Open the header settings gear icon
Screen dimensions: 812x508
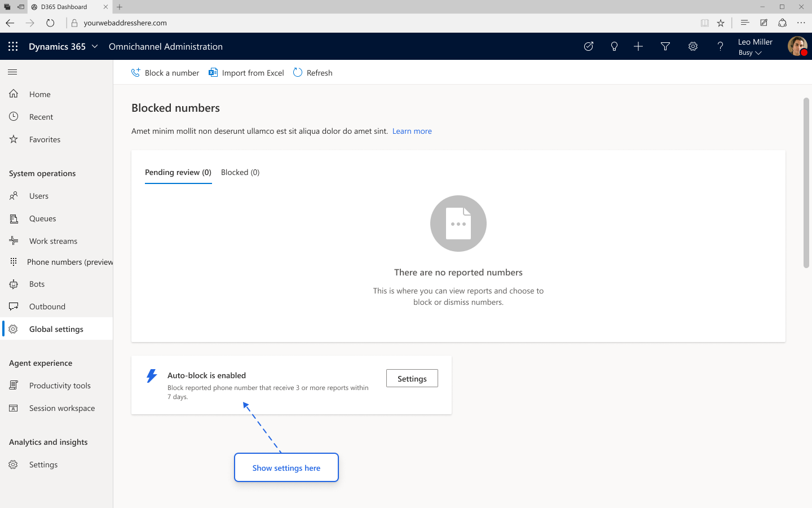(x=693, y=46)
